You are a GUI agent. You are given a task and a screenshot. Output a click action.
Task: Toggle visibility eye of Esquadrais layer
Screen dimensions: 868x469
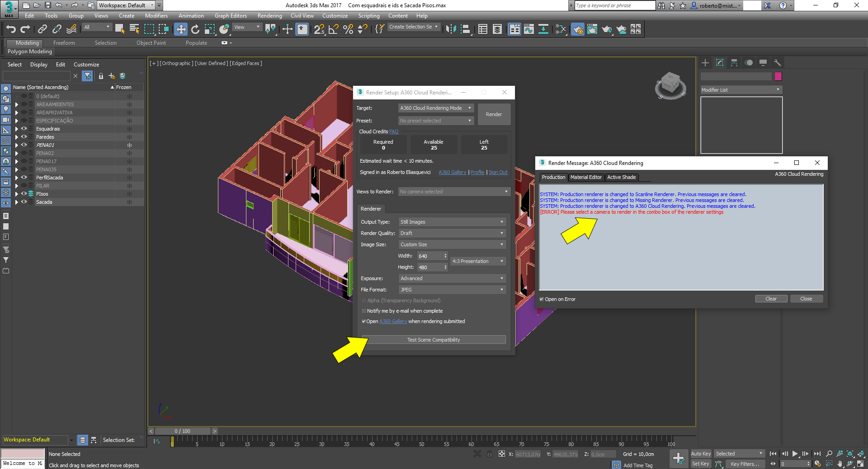24,129
